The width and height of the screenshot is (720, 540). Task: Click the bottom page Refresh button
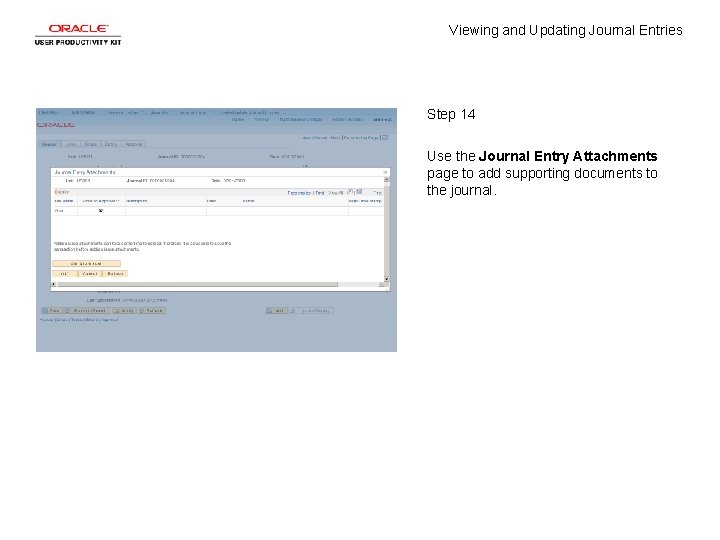[x=152, y=311]
